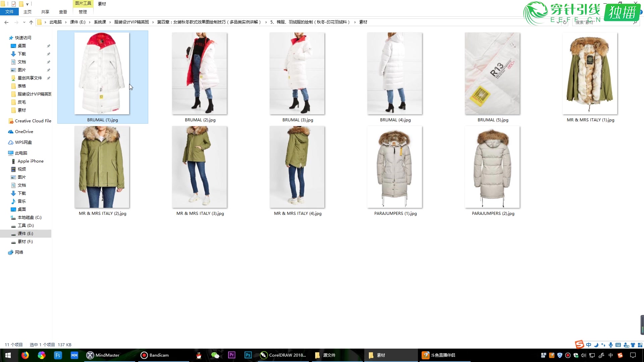This screenshot has width=644, height=362.
Task: Click the Windows Start button
Action: 8,355
